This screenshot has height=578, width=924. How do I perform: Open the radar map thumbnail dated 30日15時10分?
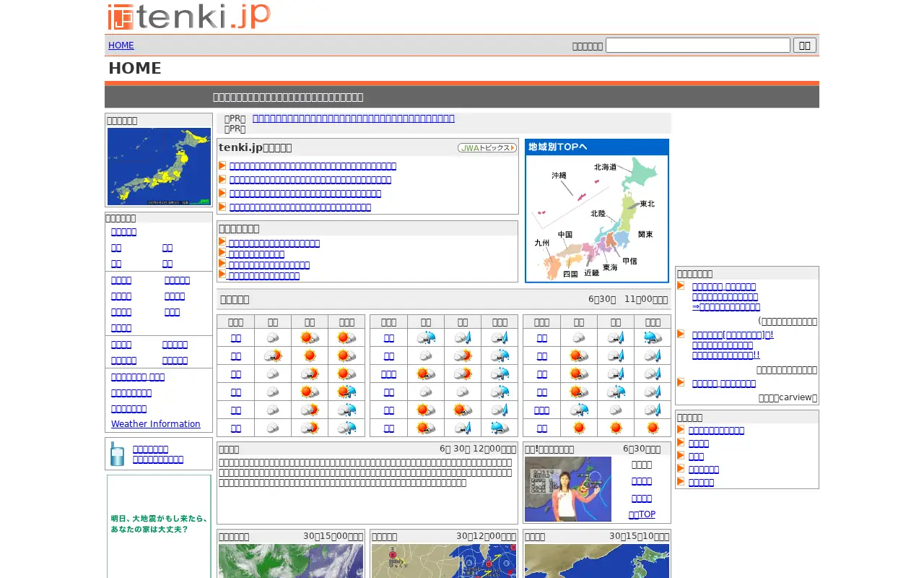[x=597, y=561]
